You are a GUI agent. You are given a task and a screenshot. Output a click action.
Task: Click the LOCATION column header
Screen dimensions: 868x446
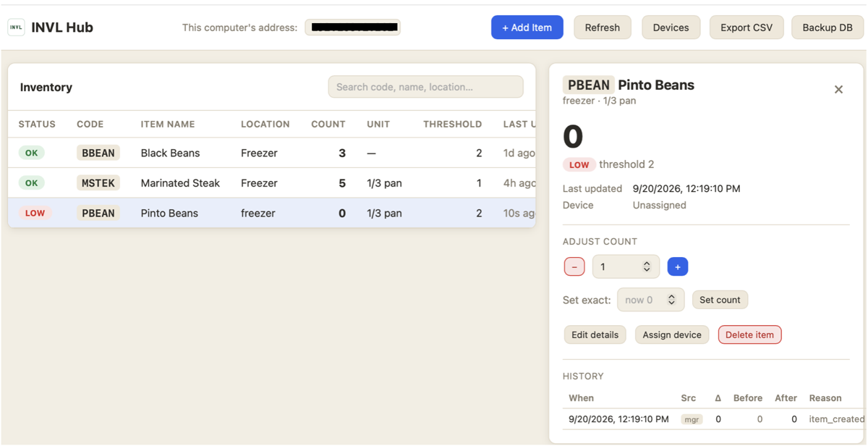pyautogui.click(x=265, y=125)
